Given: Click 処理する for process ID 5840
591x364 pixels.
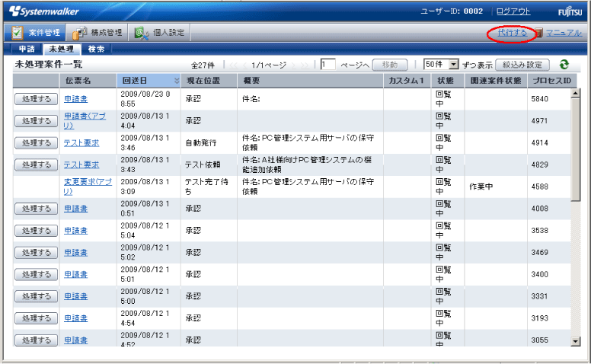Looking at the screenshot, I should (37, 99).
